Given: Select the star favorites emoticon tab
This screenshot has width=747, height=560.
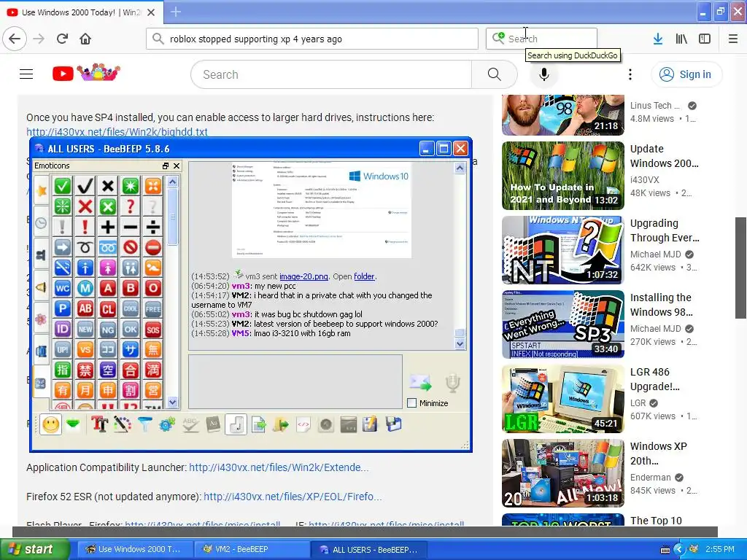Looking at the screenshot, I should click(42, 190).
